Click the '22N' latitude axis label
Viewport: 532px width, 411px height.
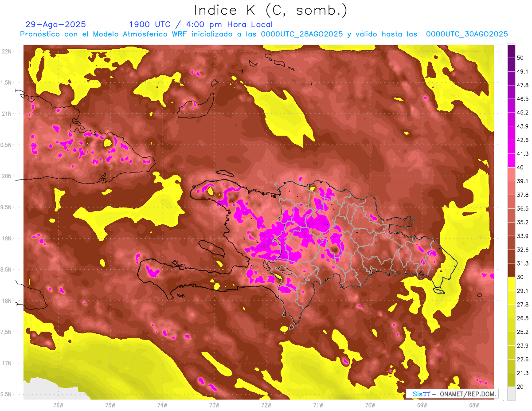6,51
